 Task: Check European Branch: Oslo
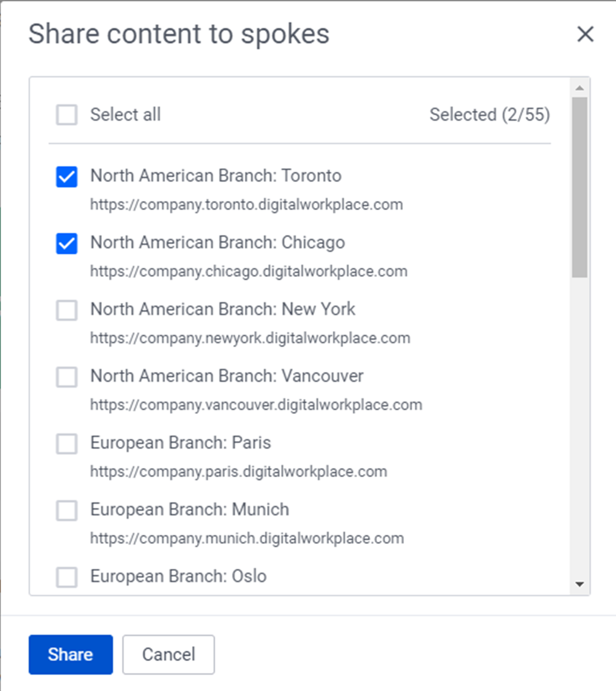[66, 577]
